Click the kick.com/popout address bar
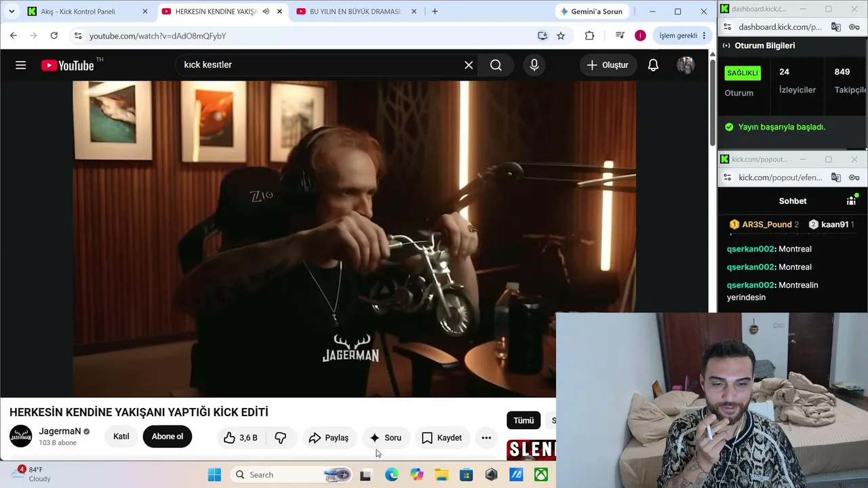Image resolution: width=868 pixels, height=488 pixels. (780, 178)
